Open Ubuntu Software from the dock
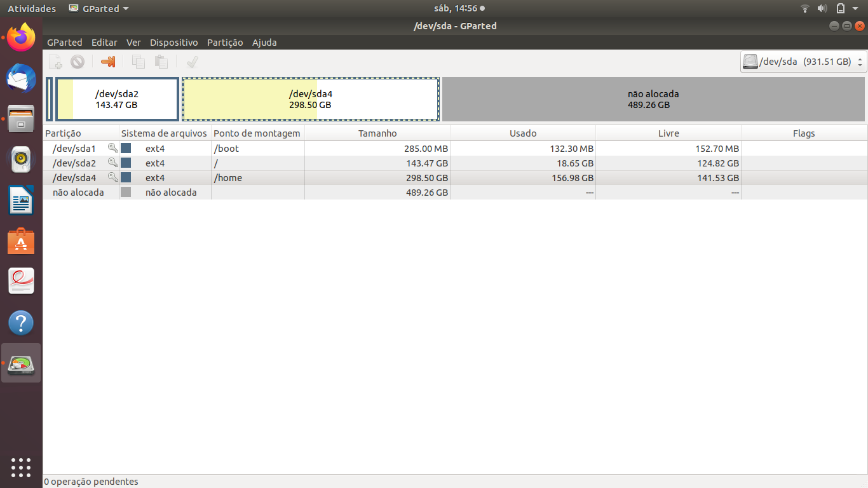 pyautogui.click(x=21, y=241)
